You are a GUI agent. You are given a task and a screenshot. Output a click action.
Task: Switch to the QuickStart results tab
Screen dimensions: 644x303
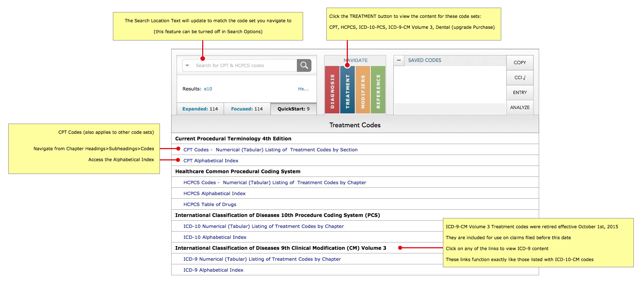(x=294, y=109)
